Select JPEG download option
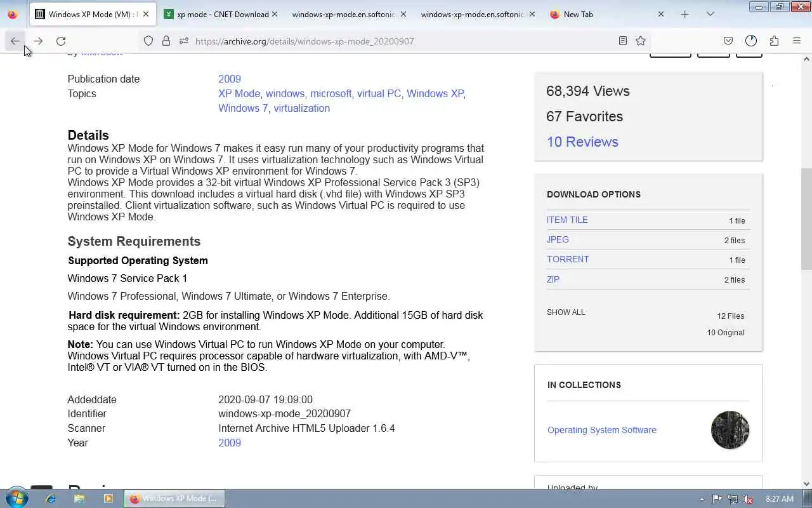This screenshot has width=812, height=508. pyautogui.click(x=558, y=239)
